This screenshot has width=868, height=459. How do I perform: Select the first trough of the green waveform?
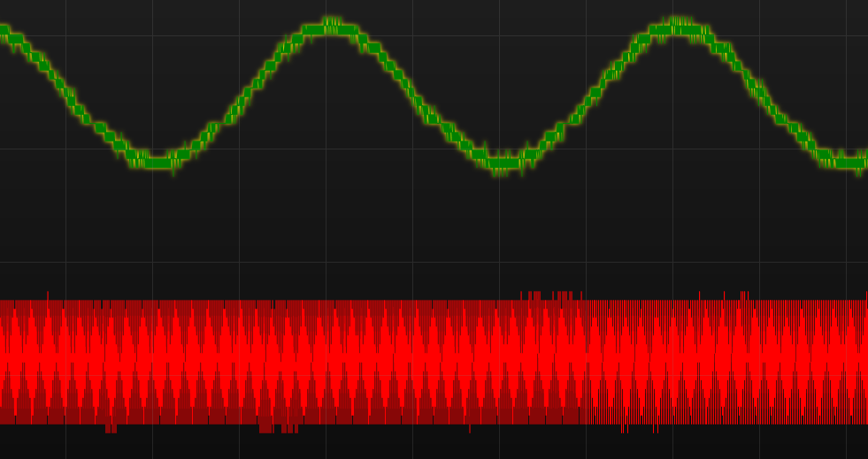(157, 162)
